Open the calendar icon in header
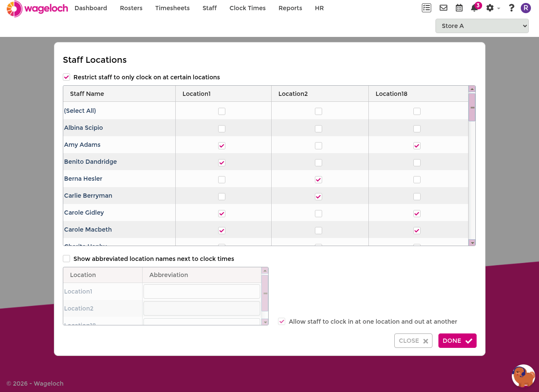Viewport: 539px width, 392px height. pos(459,8)
